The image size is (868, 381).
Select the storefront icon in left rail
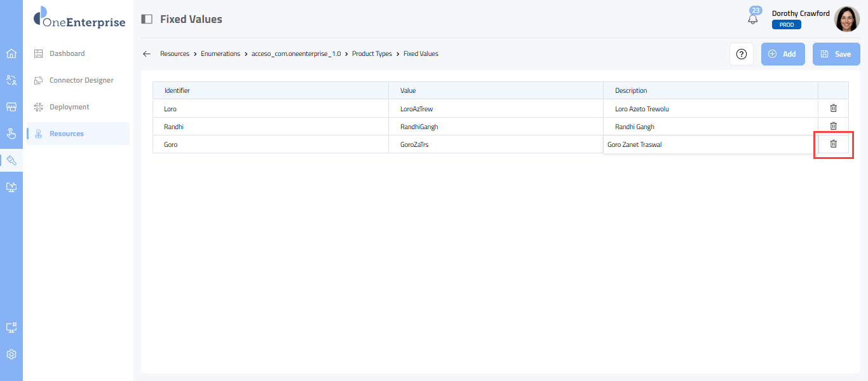(x=11, y=107)
